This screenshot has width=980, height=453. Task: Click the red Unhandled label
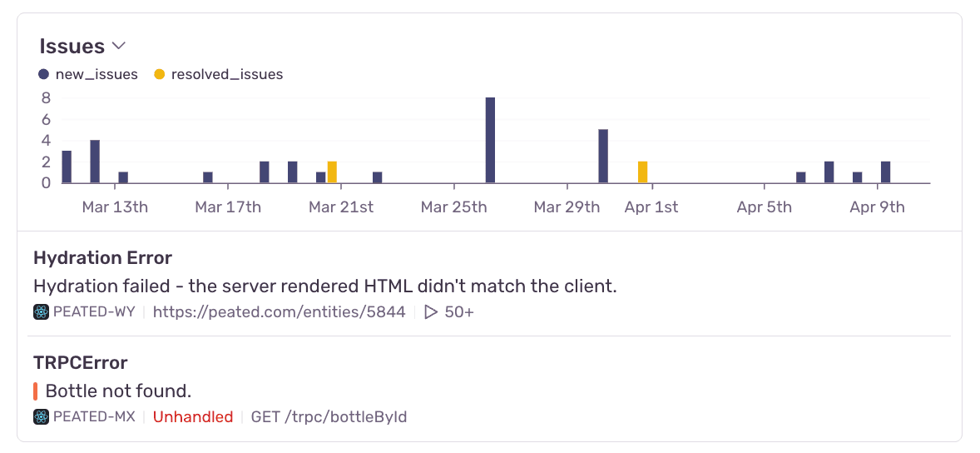[x=193, y=416]
